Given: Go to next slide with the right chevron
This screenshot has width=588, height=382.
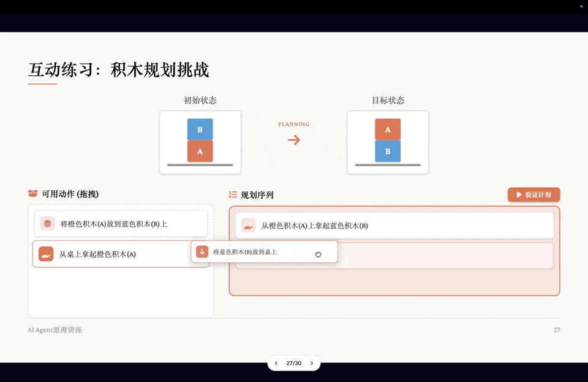Looking at the screenshot, I should (x=312, y=363).
